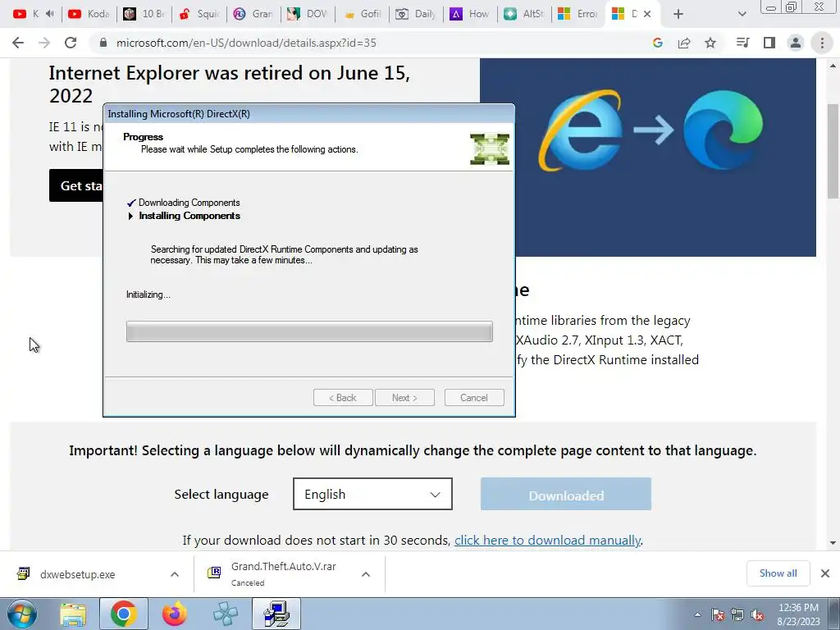
Task: Switch to the Daily tab
Action: click(416, 14)
